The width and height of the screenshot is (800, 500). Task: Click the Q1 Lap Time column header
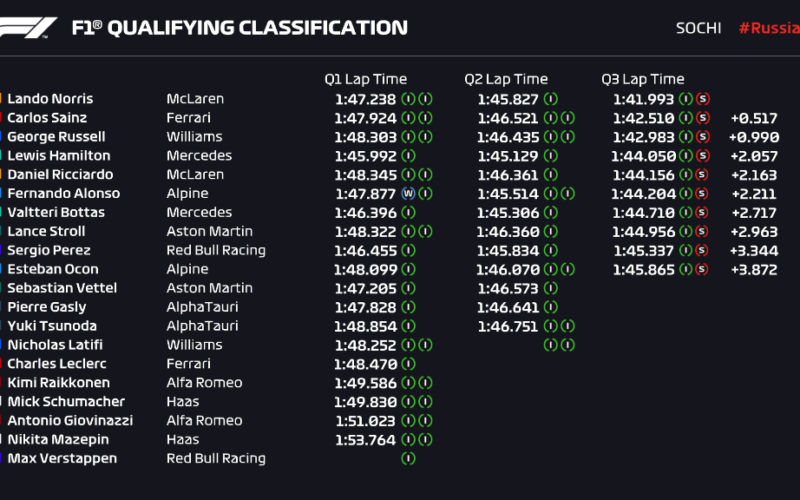pos(366,79)
